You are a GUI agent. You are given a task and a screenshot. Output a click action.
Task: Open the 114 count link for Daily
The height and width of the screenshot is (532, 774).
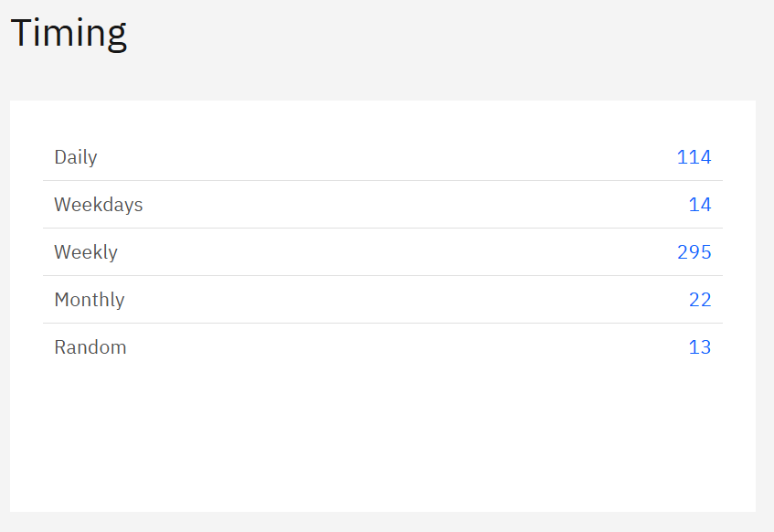click(x=694, y=157)
